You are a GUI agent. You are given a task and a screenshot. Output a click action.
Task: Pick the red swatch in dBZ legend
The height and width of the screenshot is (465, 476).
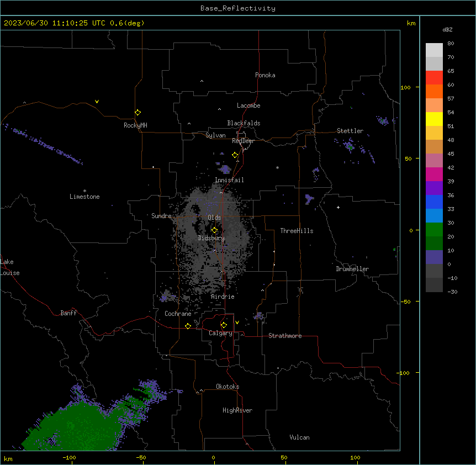click(x=434, y=78)
